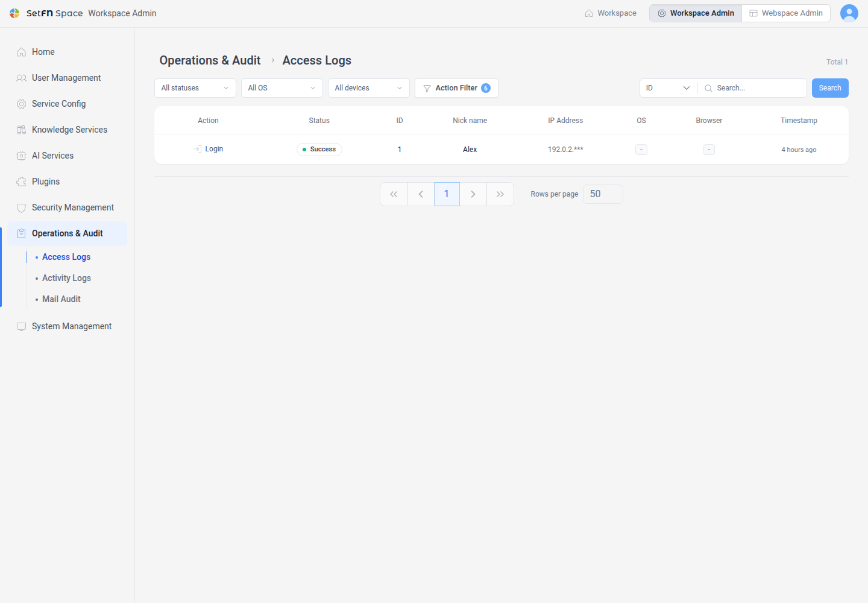Click the Timestamp column header

point(799,121)
